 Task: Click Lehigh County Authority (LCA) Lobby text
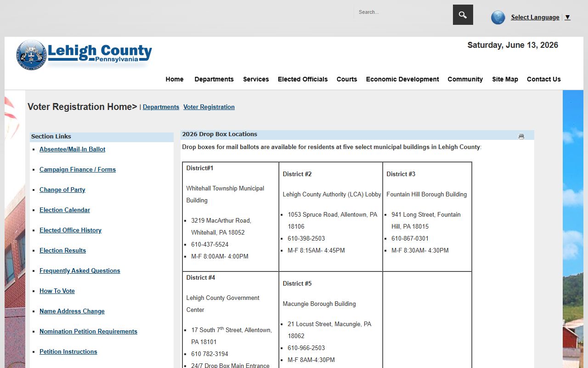332,194
